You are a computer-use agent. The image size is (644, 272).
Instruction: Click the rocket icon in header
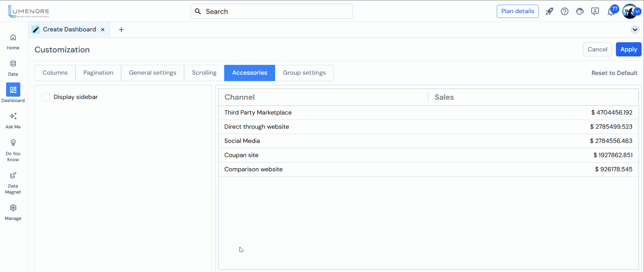[549, 11]
